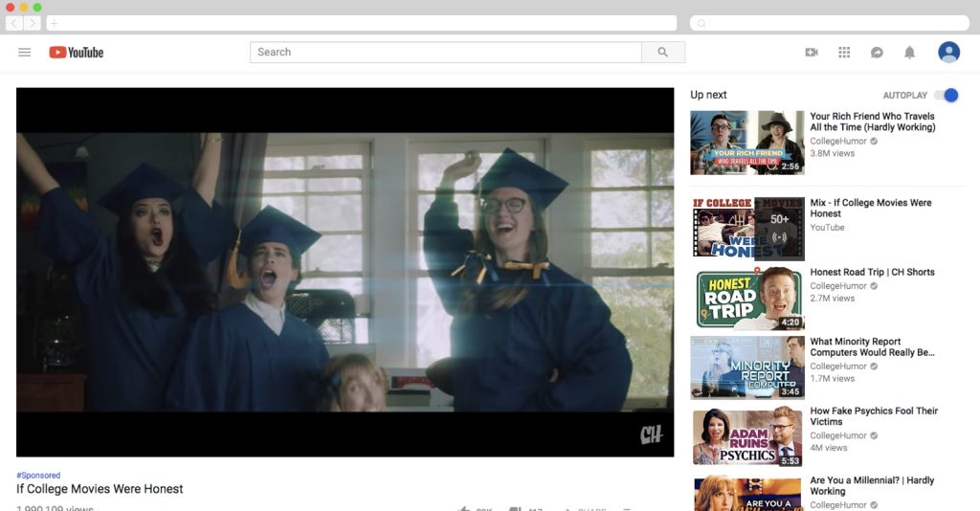
Task: Toggle the Autoplay switch
Action: 947,95
